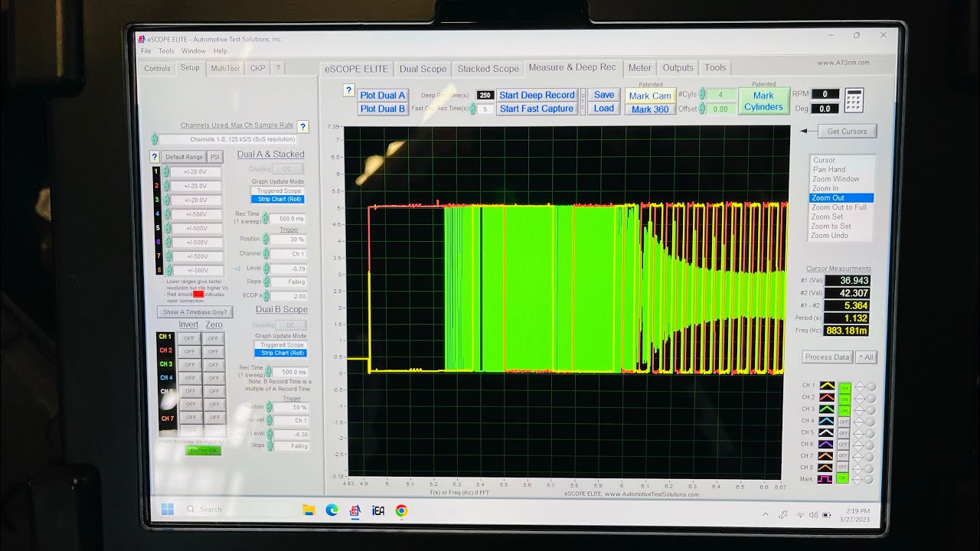The image size is (980, 551).
Task: Adjust #Cyls stepper control
Action: [x=701, y=94]
